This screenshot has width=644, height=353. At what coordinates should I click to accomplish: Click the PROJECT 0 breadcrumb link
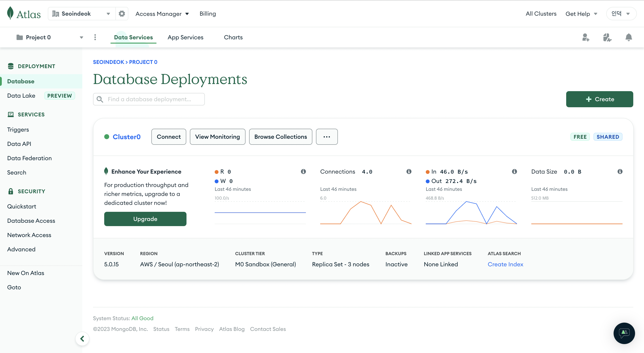pos(143,62)
